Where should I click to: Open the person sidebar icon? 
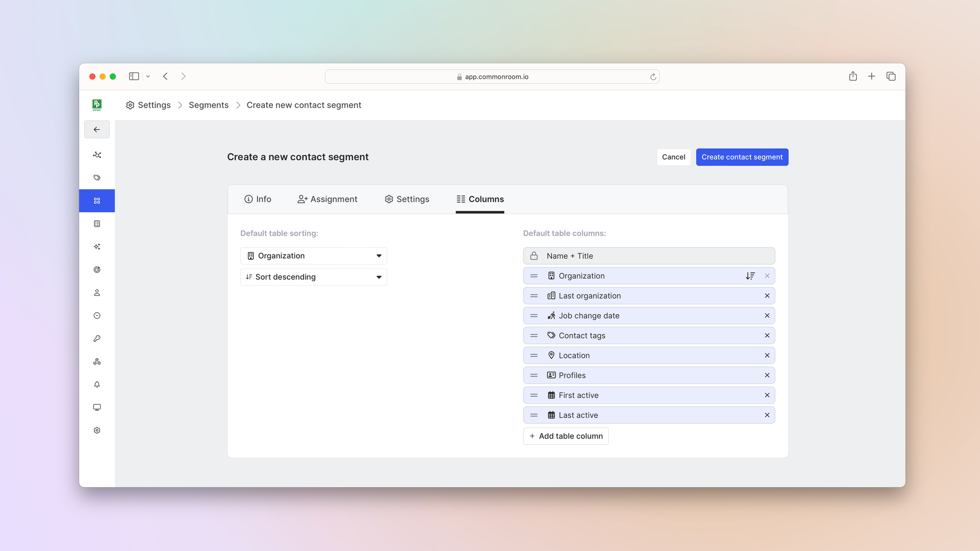(97, 293)
